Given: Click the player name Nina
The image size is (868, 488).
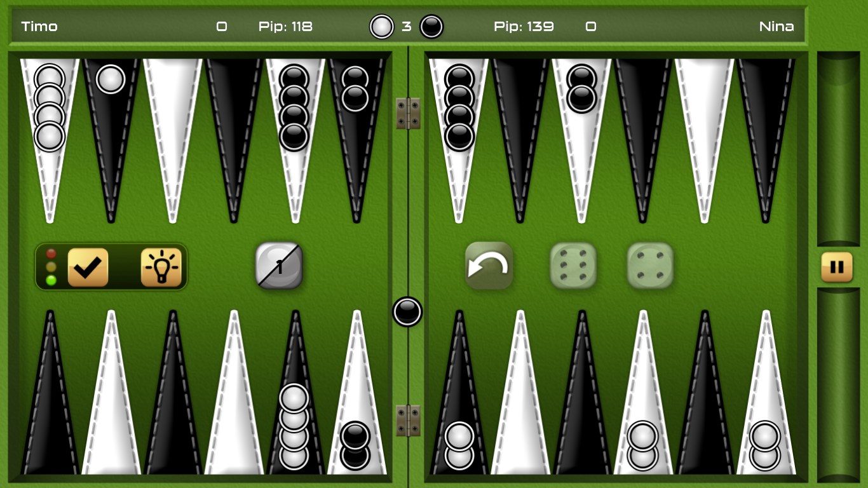Looking at the screenshot, I should point(776,27).
